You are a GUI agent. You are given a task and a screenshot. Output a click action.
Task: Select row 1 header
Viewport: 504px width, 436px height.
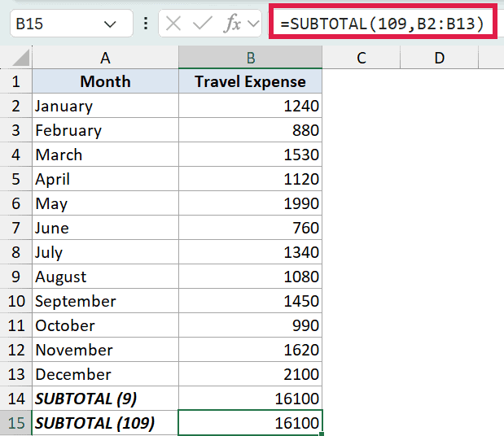coord(16,81)
